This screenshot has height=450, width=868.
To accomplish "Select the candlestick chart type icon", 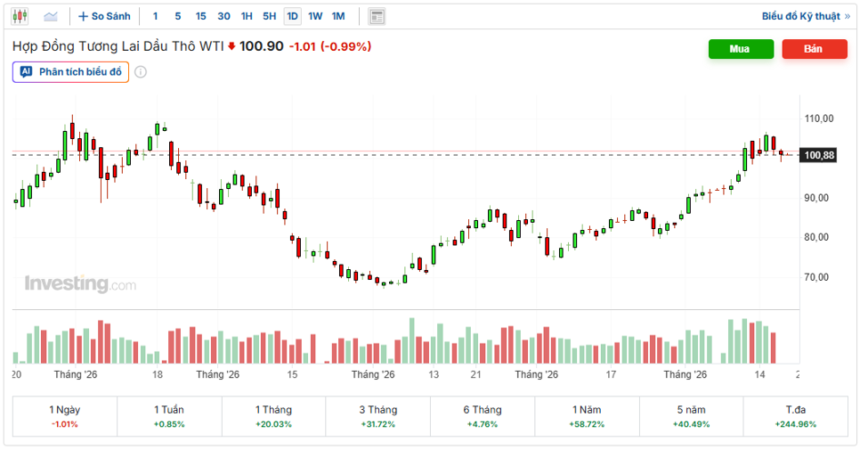I will (20, 16).
